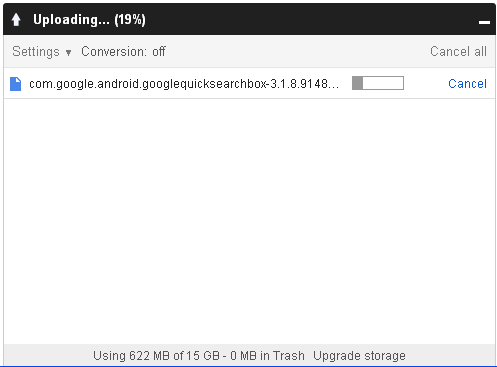Click the 0 MB in Trash text
Viewport: 497px width, 367px height.
[x=267, y=356]
